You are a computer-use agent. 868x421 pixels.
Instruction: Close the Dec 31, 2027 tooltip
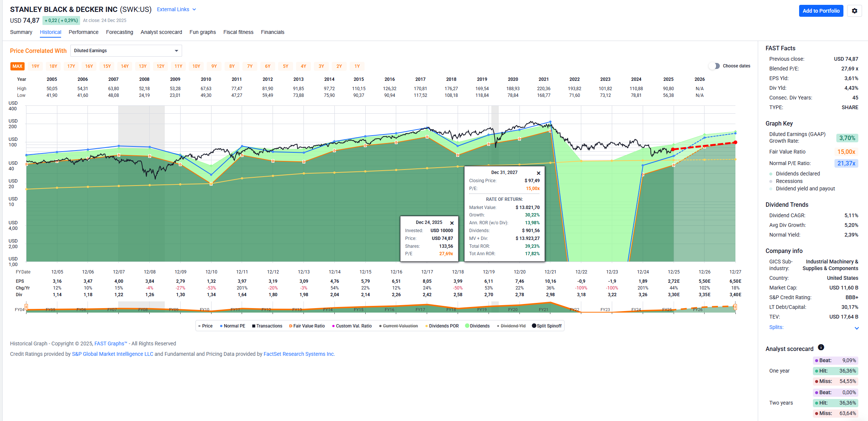click(x=538, y=173)
